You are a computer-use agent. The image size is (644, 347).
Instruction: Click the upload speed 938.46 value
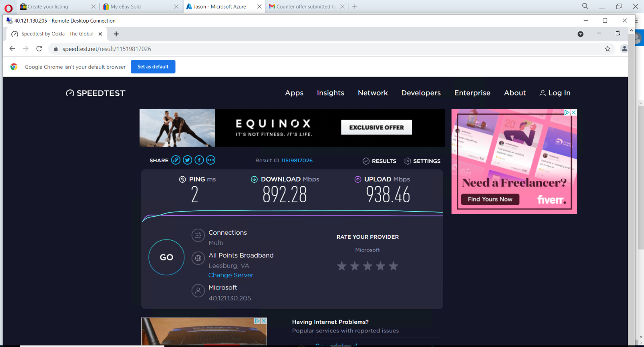point(388,195)
